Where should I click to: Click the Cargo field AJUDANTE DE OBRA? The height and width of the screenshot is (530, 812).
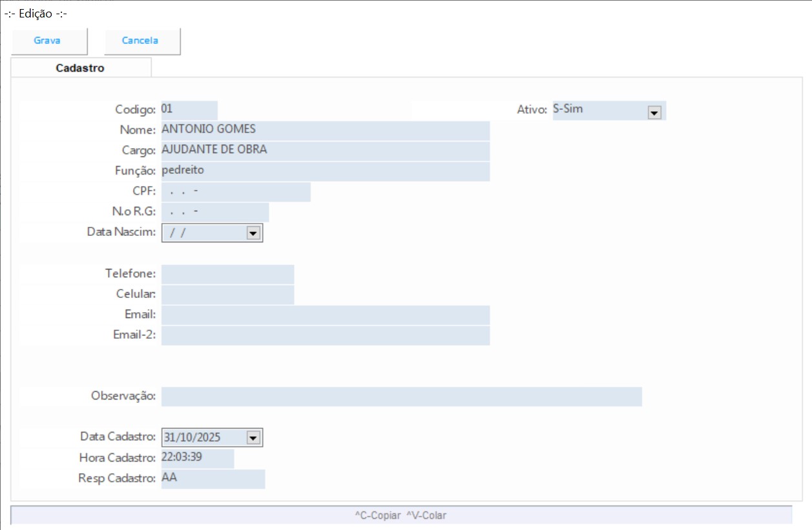[x=325, y=151]
